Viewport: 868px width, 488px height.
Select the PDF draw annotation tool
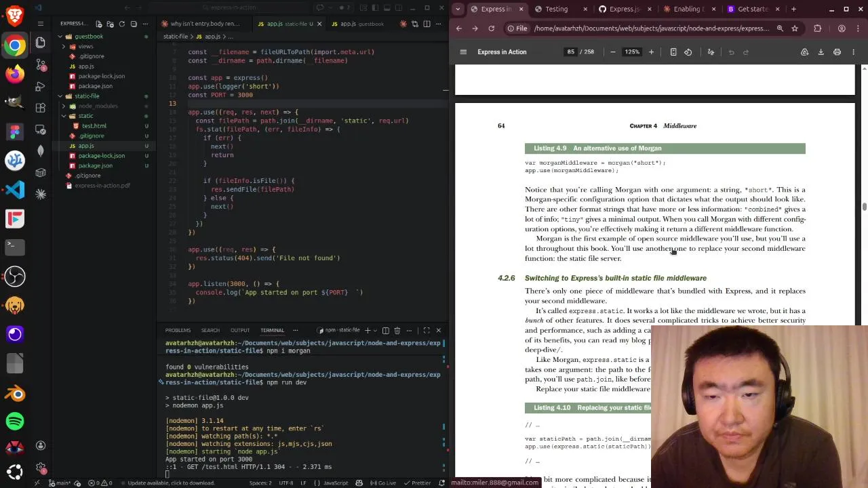[x=711, y=52]
